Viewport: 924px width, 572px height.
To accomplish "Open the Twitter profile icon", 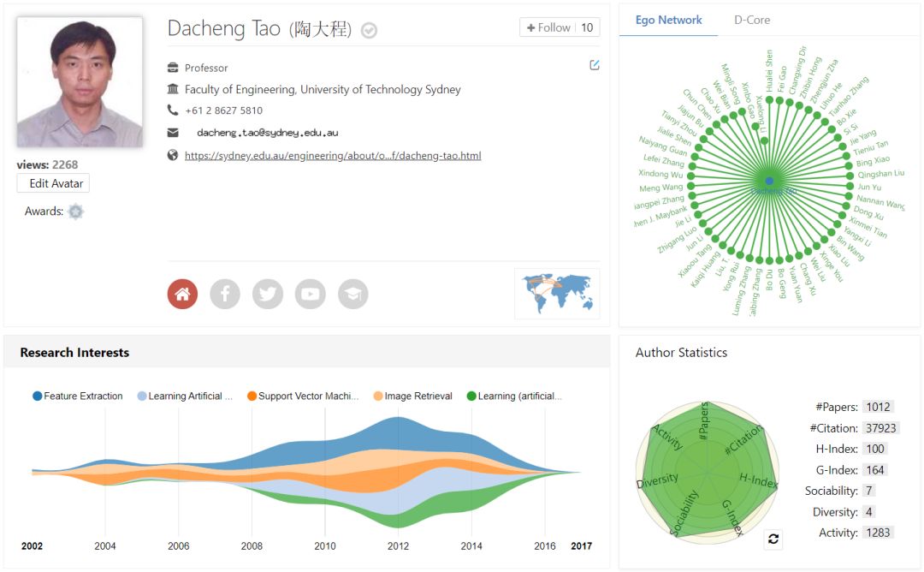I will [268, 295].
